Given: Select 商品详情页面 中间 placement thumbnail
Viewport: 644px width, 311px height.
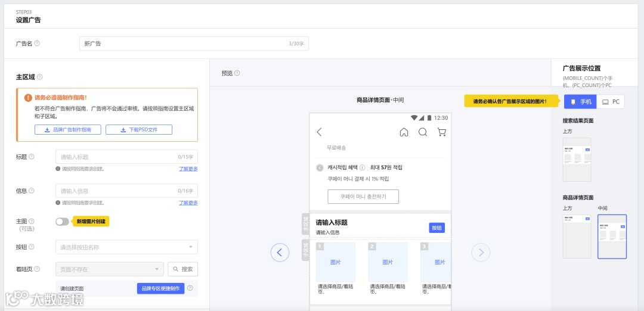Looking at the screenshot, I should click(612, 237).
